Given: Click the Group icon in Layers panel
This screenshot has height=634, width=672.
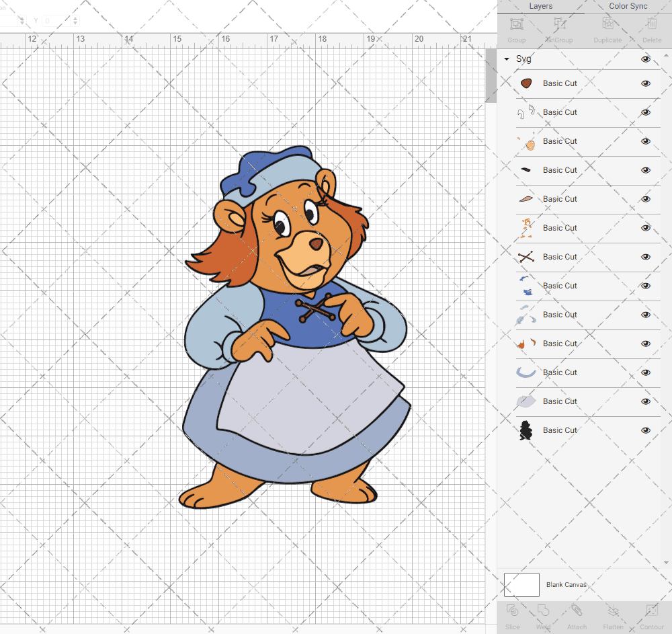Looking at the screenshot, I should [516, 24].
